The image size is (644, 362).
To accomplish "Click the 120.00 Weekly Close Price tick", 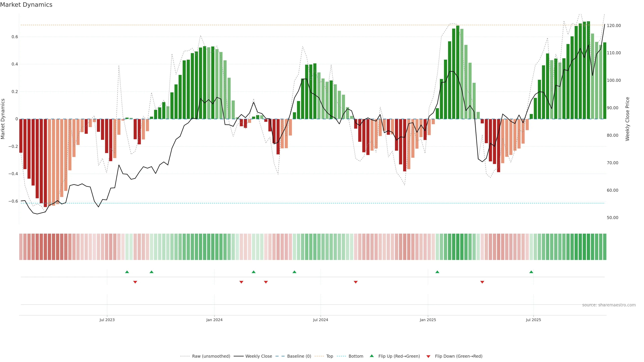I will coord(614,25).
